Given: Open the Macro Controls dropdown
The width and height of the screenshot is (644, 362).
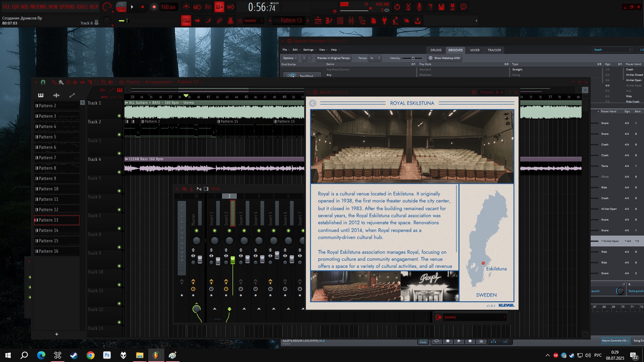Looking at the screenshot, I should click(615, 341).
